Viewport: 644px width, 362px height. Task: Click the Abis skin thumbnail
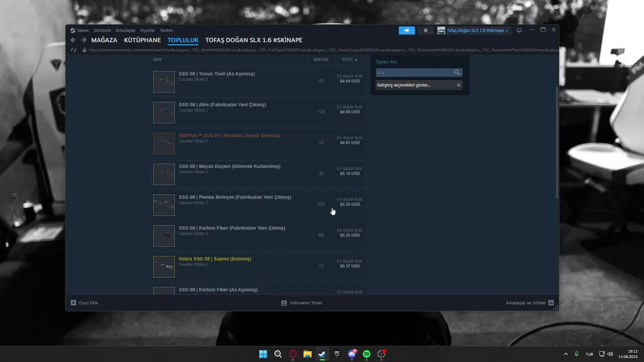coord(164,112)
